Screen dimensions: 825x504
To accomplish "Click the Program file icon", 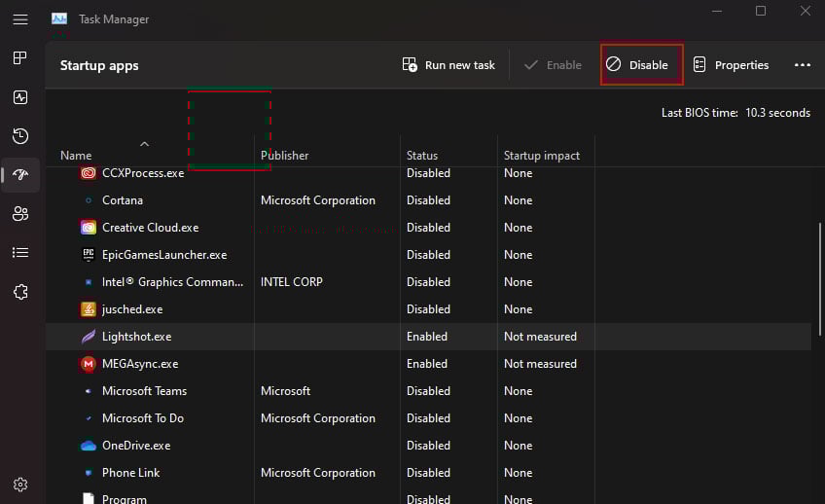I will (x=89, y=499).
